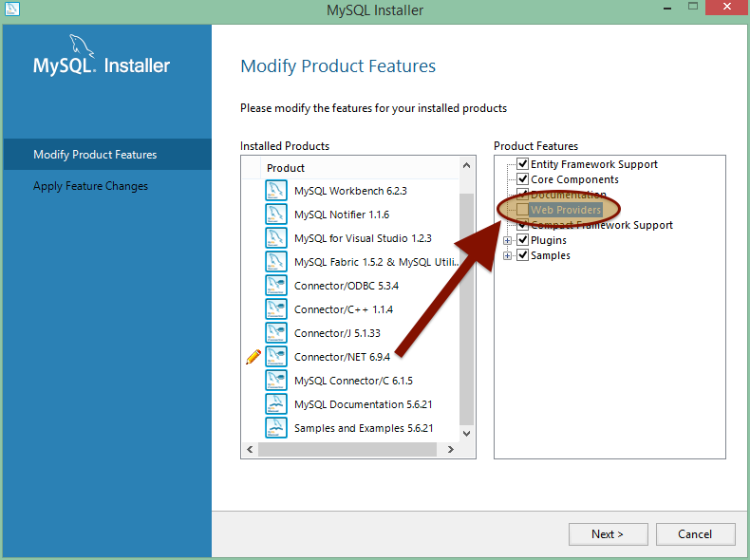This screenshot has width=750, height=560.
Task: Open the Modify Product Features step
Action: click(x=107, y=155)
